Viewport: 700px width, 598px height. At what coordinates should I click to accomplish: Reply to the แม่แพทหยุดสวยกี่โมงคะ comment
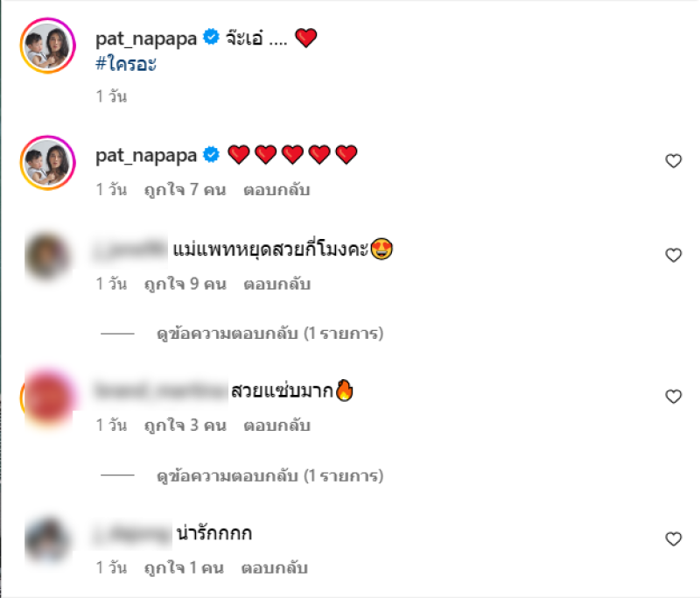276,284
